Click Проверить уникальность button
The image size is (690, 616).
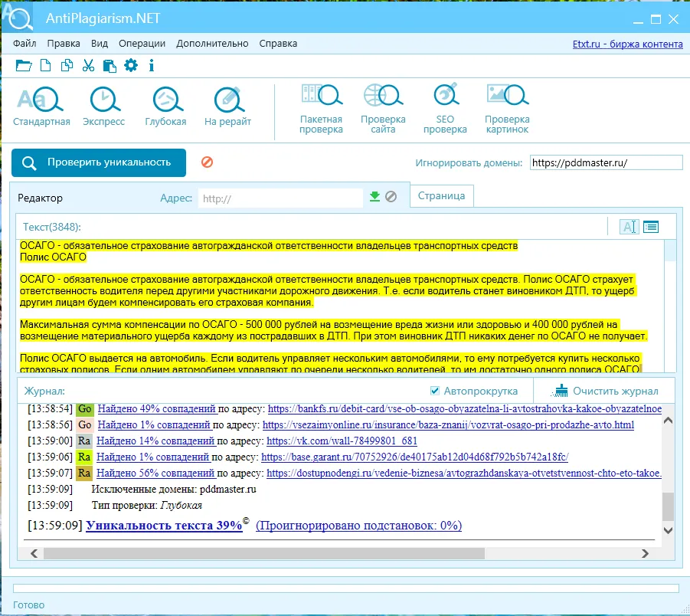(99, 162)
